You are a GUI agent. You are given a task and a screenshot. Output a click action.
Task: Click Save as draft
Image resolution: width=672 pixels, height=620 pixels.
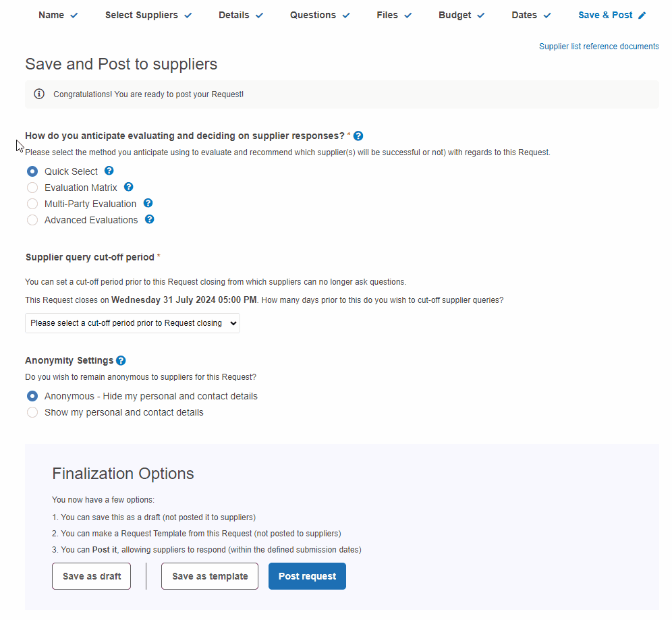91,576
